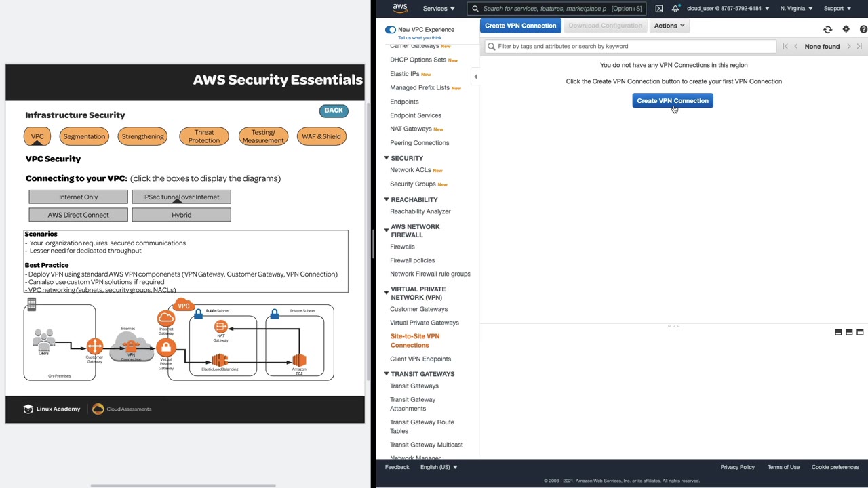
Task: Open Client VPN Endpoints in the sidebar
Action: [420, 359]
